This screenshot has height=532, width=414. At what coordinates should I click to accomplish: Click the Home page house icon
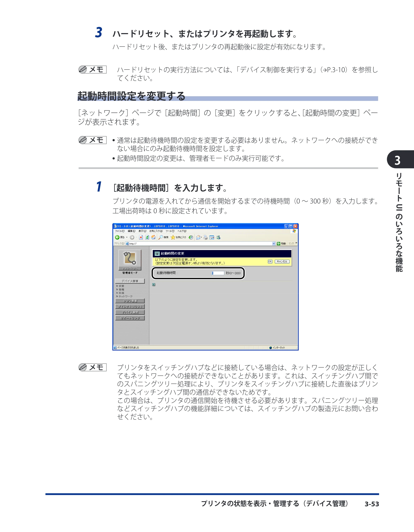coord(153,237)
